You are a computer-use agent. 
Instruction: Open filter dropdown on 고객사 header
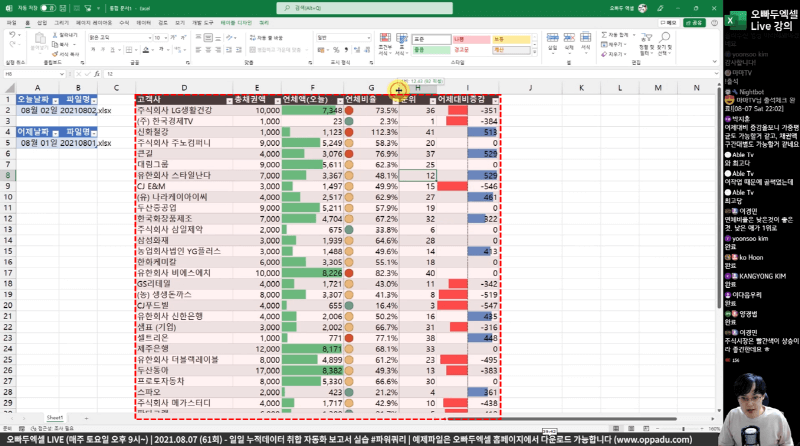[x=229, y=101]
